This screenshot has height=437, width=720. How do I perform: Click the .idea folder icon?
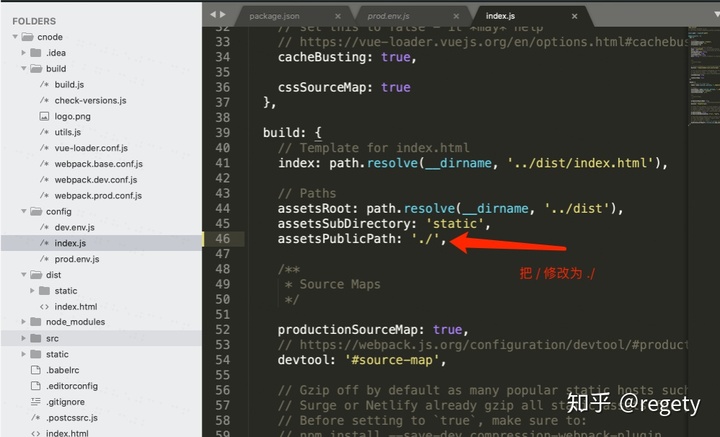point(36,53)
